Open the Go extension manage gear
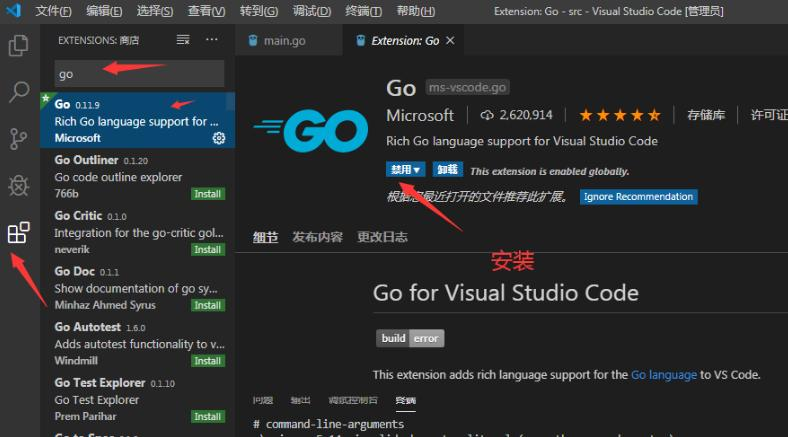The width and height of the screenshot is (788, 437). pyautogui.click(x=219, y=138)
